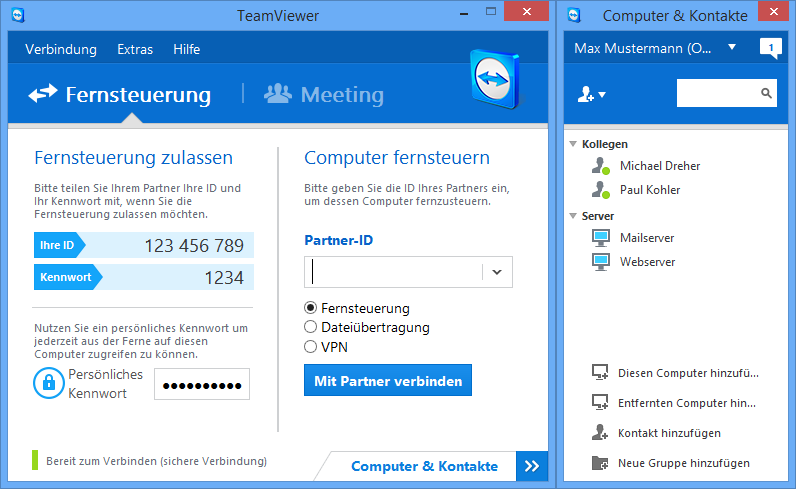The image size is (796, 489).
Task: Open the chat notification bubble icon
Action: [771, 49]
